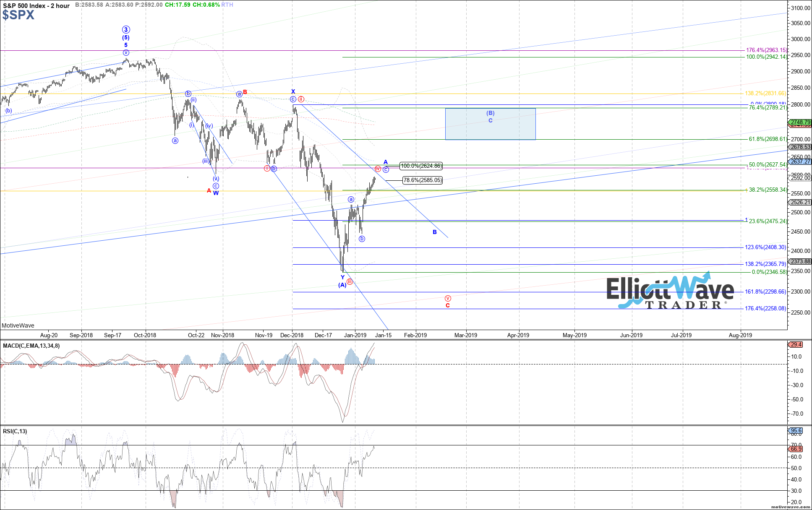The height and width of the screenshot is (510, 812).
Task: Click the Jan-15 date on time axis
Action: 383,335
